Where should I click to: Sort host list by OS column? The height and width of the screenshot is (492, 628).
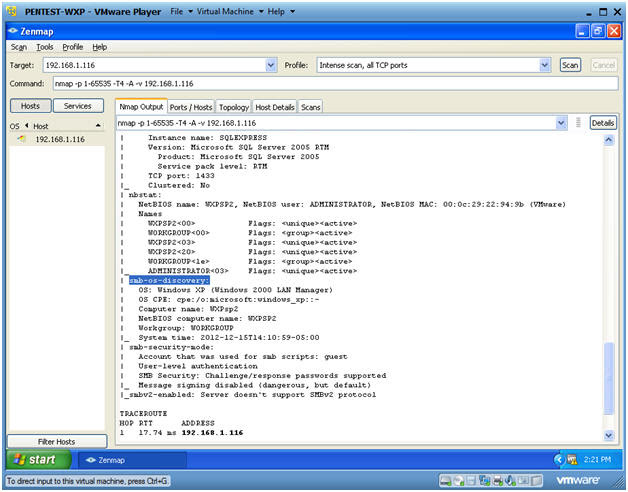coord(14,126)
